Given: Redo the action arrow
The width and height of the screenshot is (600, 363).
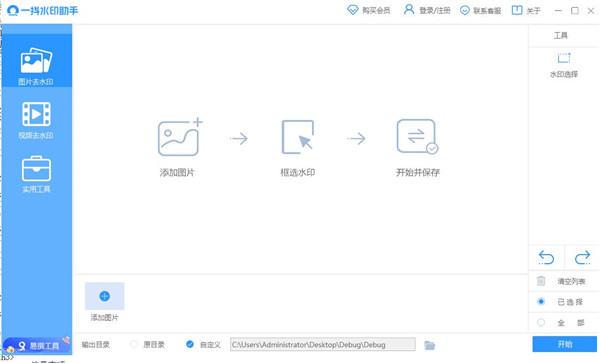Looking at the screenshot, I should click(582, 257).
